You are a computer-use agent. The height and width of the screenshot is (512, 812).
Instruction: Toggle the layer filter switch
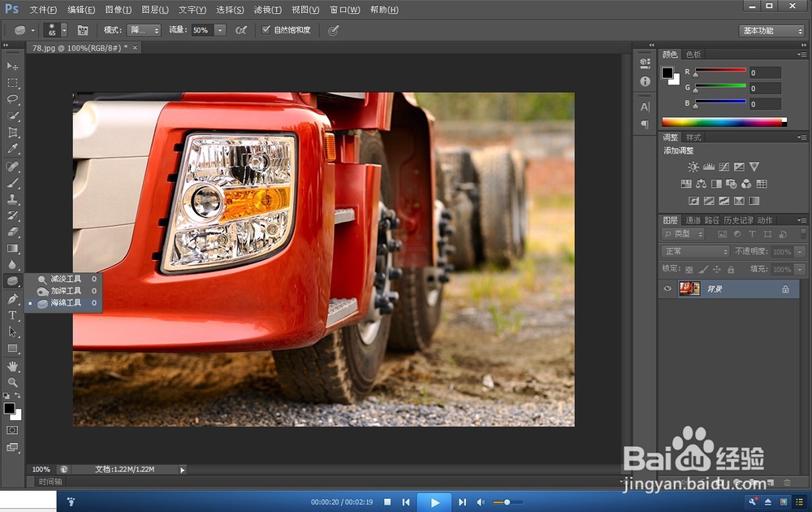pyautogui.click(x=803, y=234)
